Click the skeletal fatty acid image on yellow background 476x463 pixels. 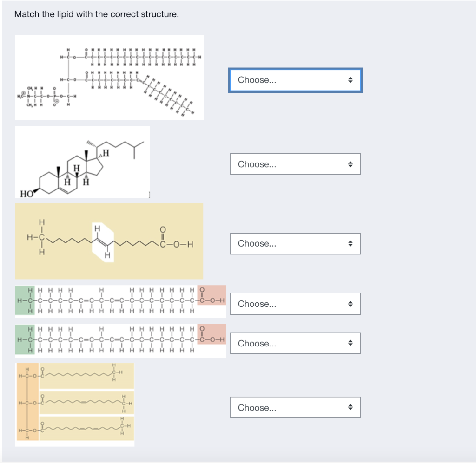[x=109, y=241]
